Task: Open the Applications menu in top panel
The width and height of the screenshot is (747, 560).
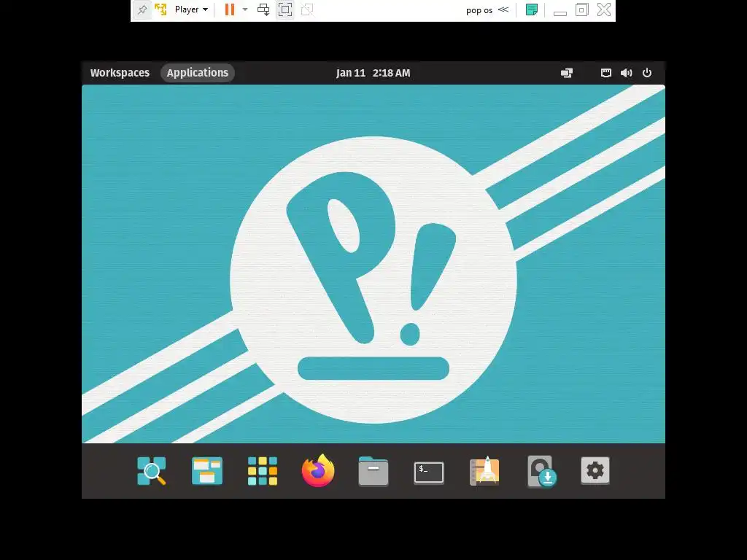Action: click(198, 73)
